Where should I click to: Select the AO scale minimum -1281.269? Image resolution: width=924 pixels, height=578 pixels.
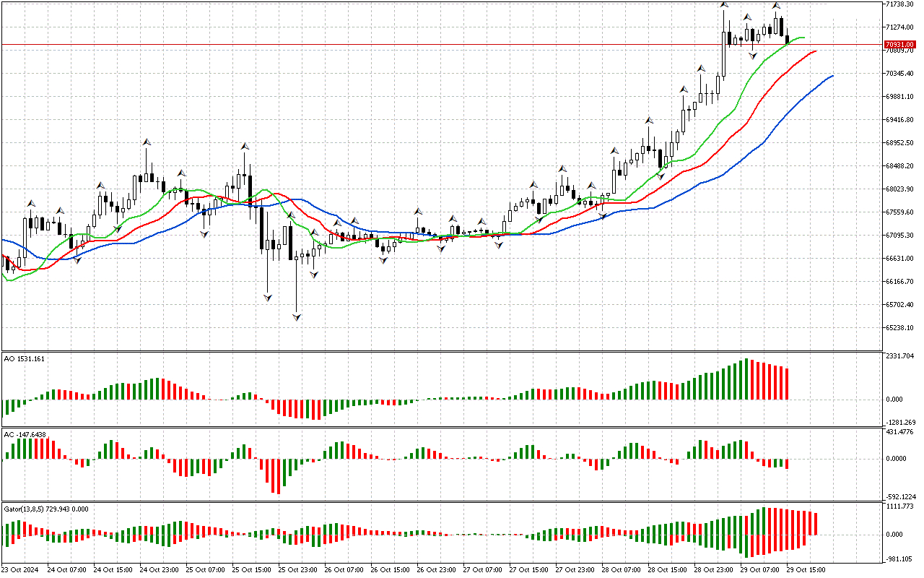tap(902, 423)
